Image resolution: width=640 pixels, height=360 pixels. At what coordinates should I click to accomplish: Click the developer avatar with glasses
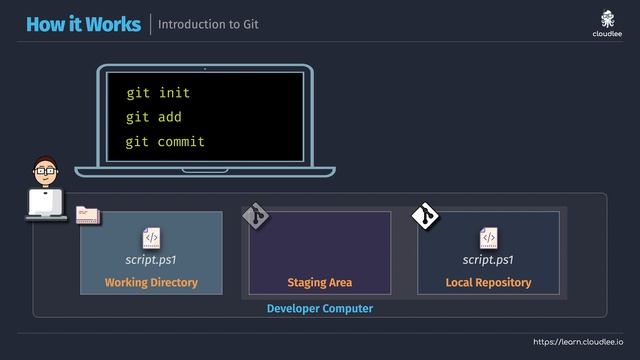[x=46, y=188]
